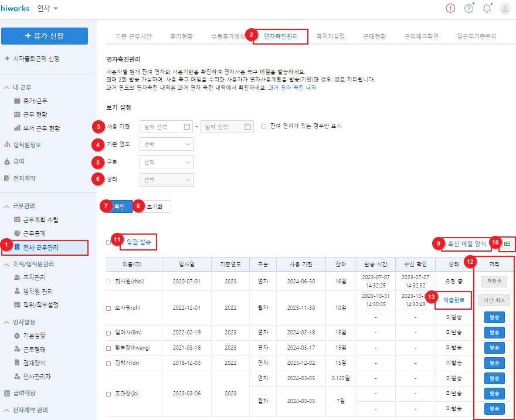Click the 사용 기한 end date field
516x420 pixels.
(227, 127)
